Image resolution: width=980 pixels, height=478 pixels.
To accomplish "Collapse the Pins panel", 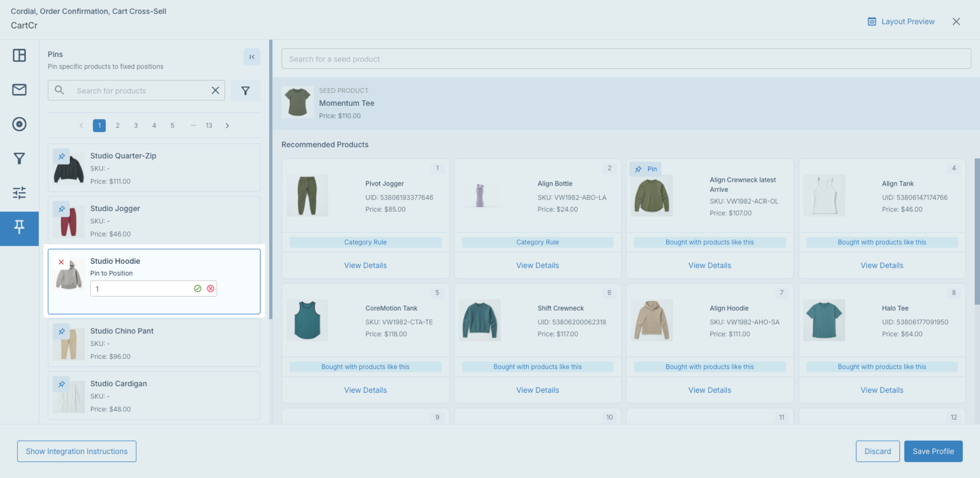I will tap(252, 57).
